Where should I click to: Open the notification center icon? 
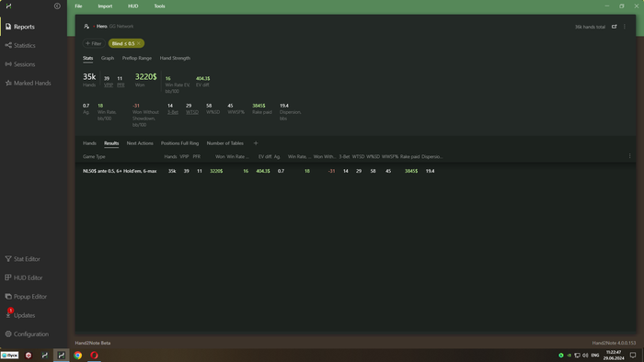[x=633, y=355]
